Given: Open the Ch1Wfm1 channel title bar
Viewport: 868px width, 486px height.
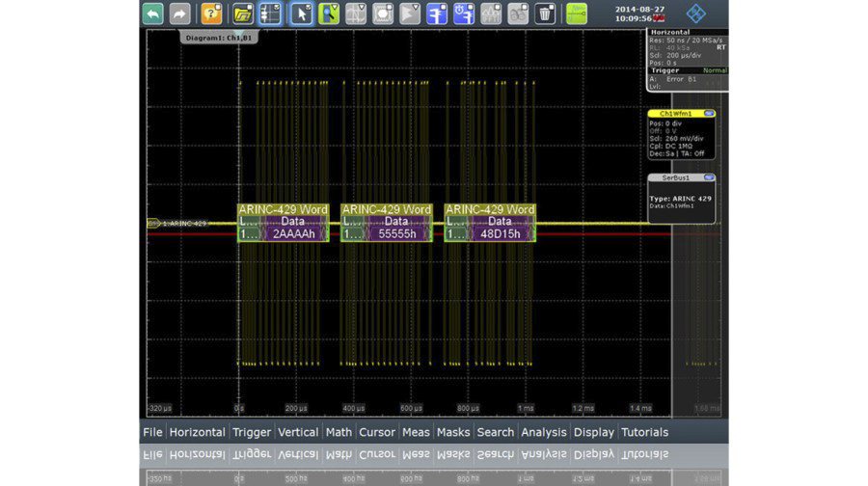Looking at the screenshot, I should (x=676, y=114).
